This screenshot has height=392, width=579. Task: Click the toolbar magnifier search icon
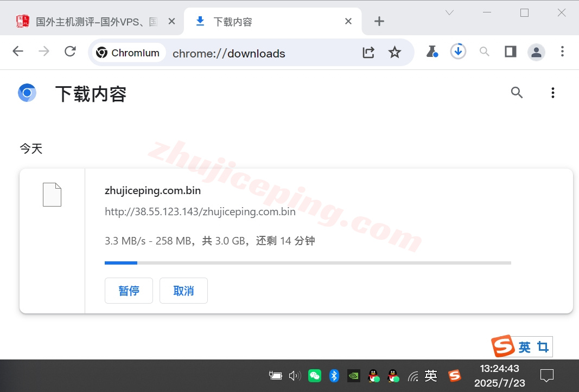point(484,52)
